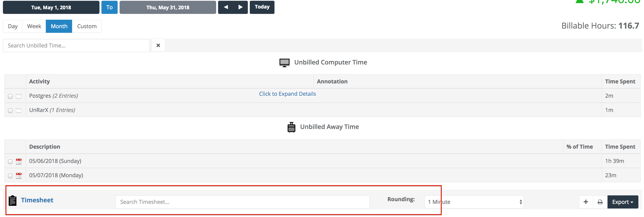This screenshot has width=644, height=217.
Task: Click the next period arrow button
Action: 240,7
